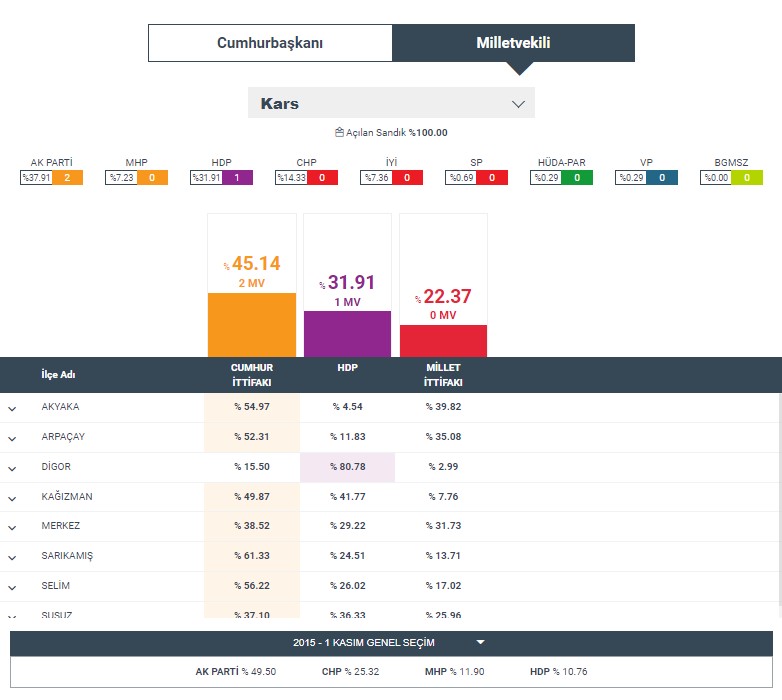Click the AK PARTİ orange seat badge
The image size is (782, 700).
point(67,178)
